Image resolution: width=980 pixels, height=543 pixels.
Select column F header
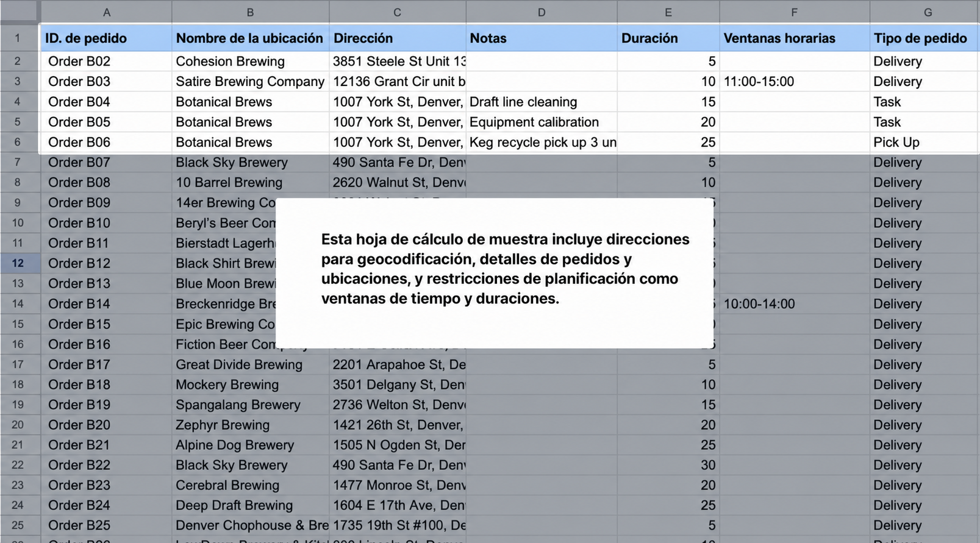tap(795, 12)
